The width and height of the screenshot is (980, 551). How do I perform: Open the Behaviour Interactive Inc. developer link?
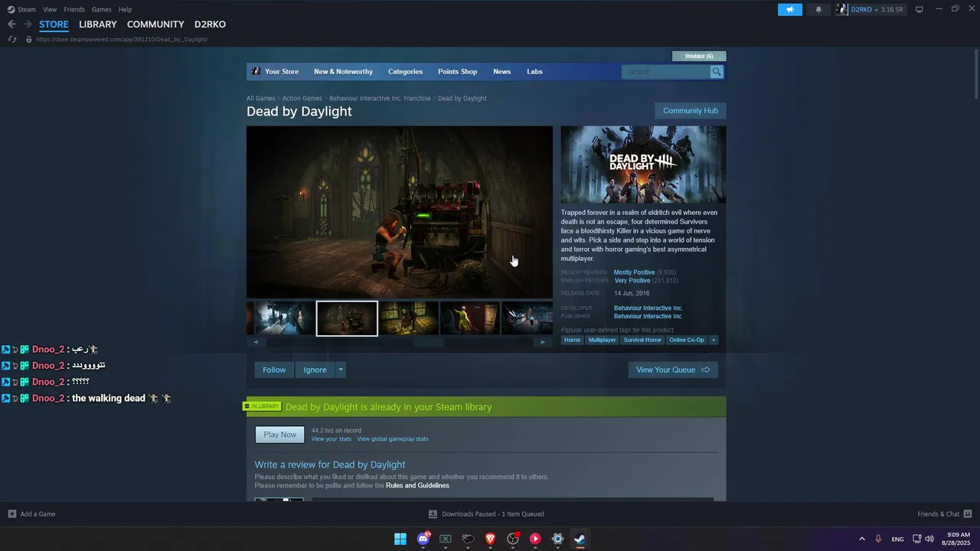coord(648,308)
